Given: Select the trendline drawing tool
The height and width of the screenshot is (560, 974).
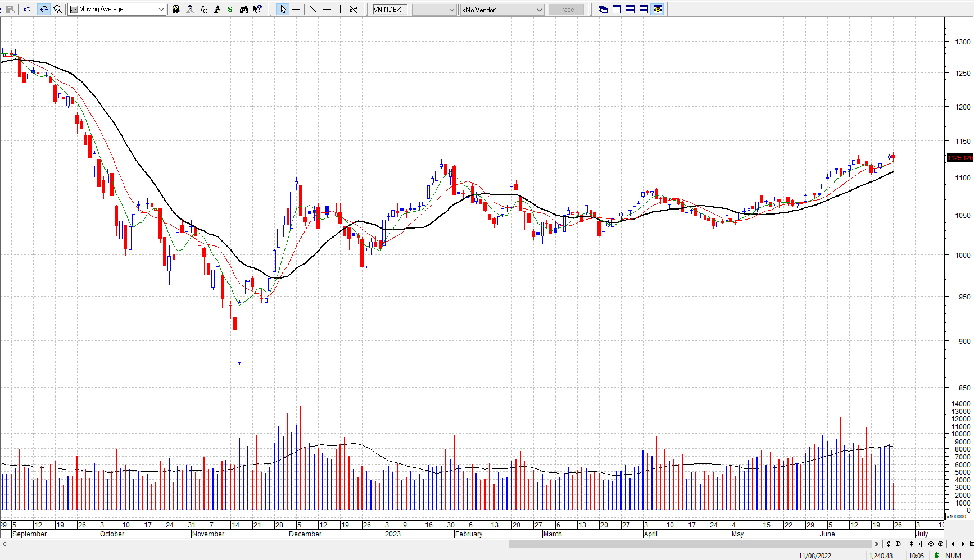Looking at the screenshot, I should [313, 10].
